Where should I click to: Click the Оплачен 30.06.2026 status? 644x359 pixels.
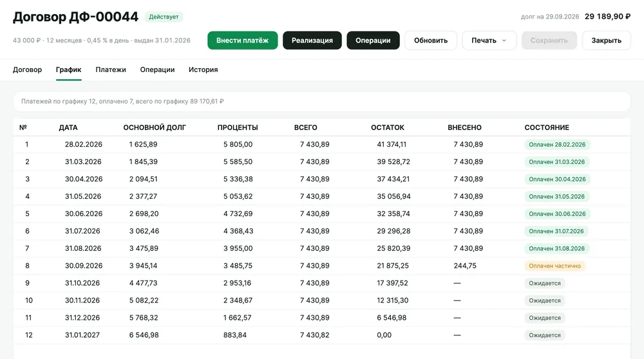(x=557, y=214)
